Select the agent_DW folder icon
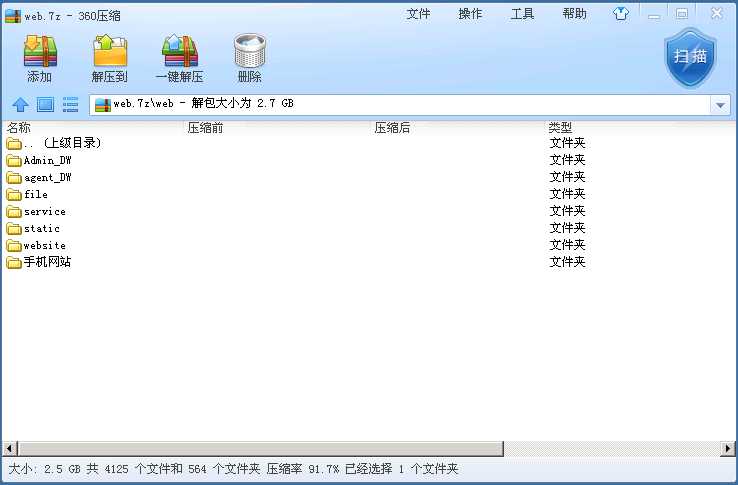The width and height of the screenshot is (738, 485). 14,178
